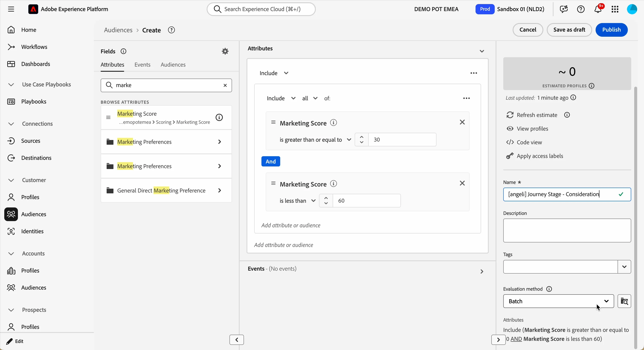This screenshot has width=644, height=350.
Task: Toggle the And logical operator
Action: pos(271,162)
